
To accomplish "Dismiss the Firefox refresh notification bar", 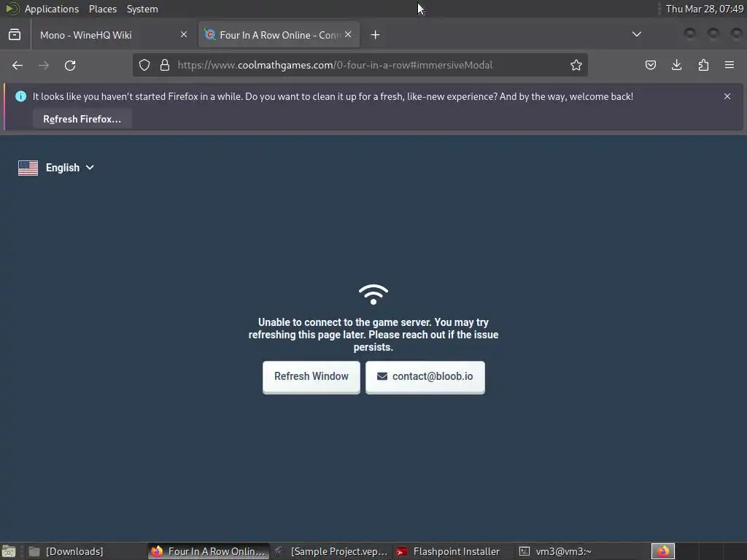I will (727, 96).
